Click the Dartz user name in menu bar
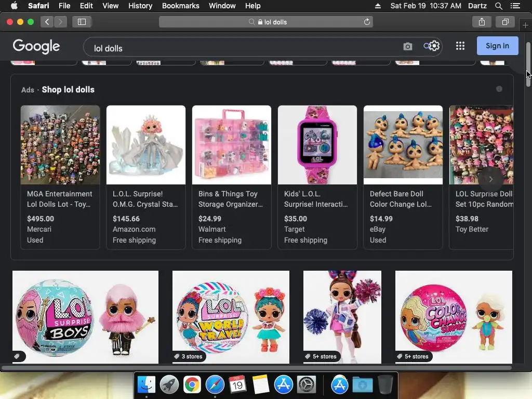The height and width of the screenshot is (399, 532). point(477,6)
